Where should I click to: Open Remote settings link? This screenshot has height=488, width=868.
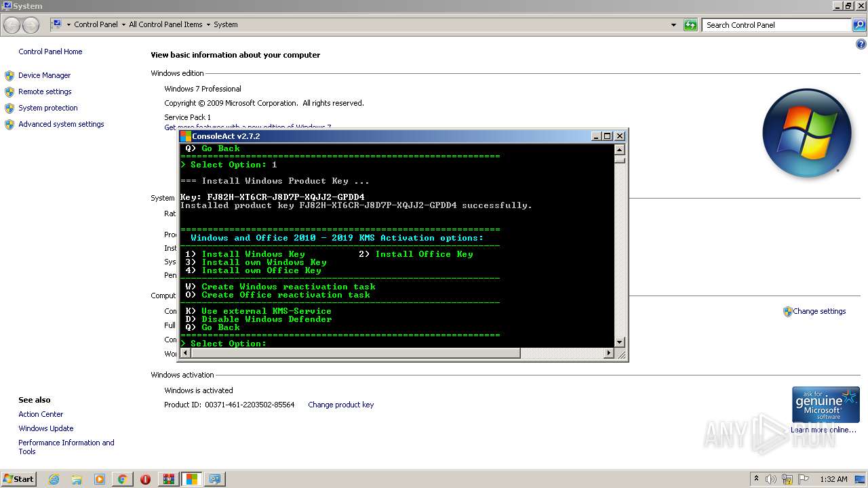[x=45, y=91]
